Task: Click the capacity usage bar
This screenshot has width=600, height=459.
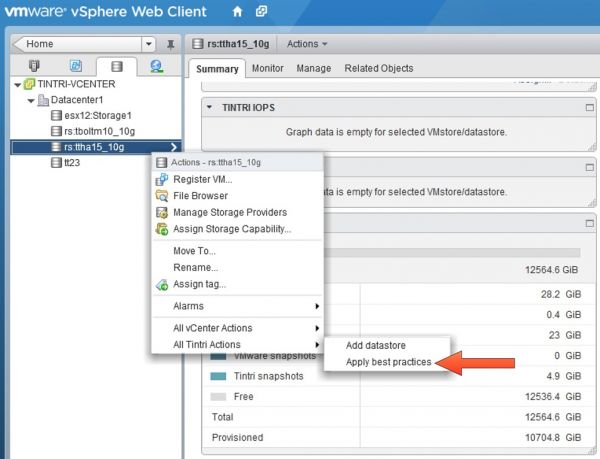Action: click(x=452, y=252)
